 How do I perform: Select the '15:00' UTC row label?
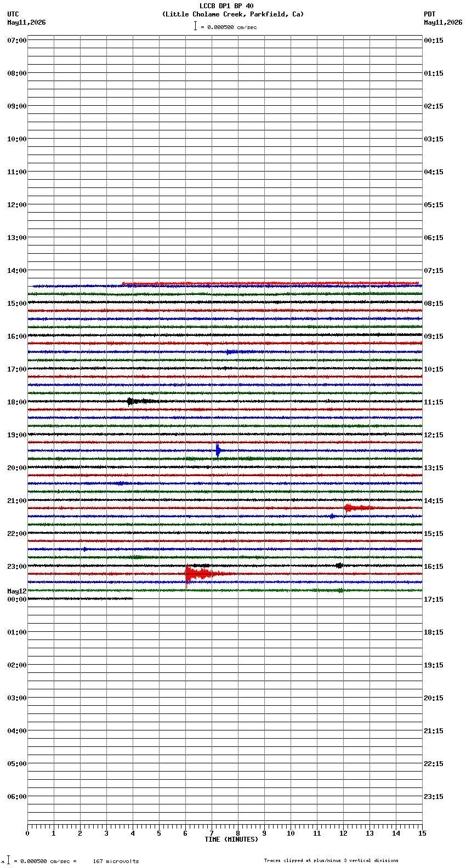[16, 304]
